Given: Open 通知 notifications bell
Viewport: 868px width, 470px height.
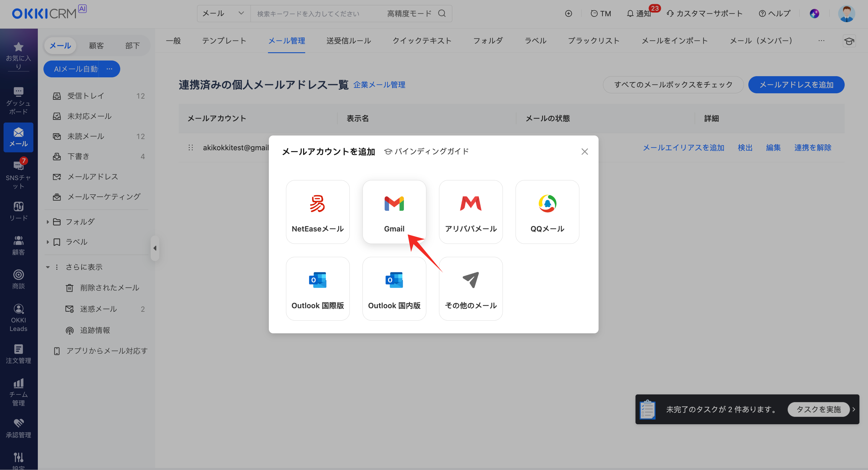Looking at the screenshot, I should point(639,14).
